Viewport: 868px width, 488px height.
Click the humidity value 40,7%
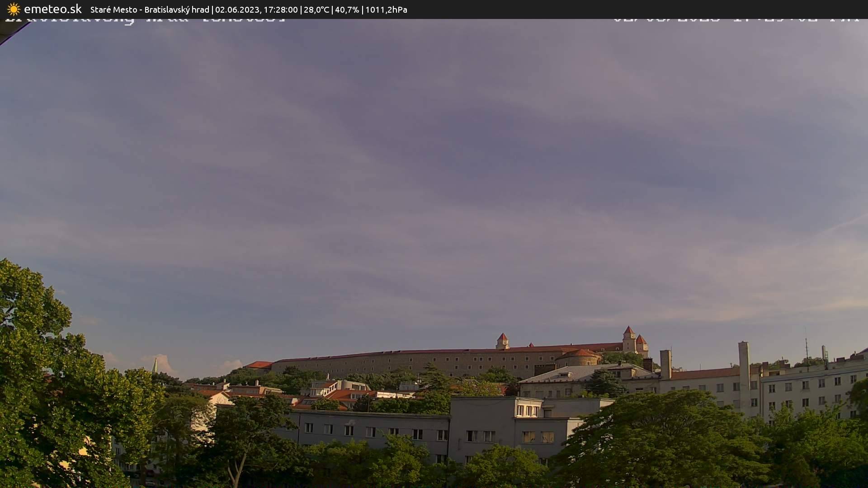click(x=347, y=9)
